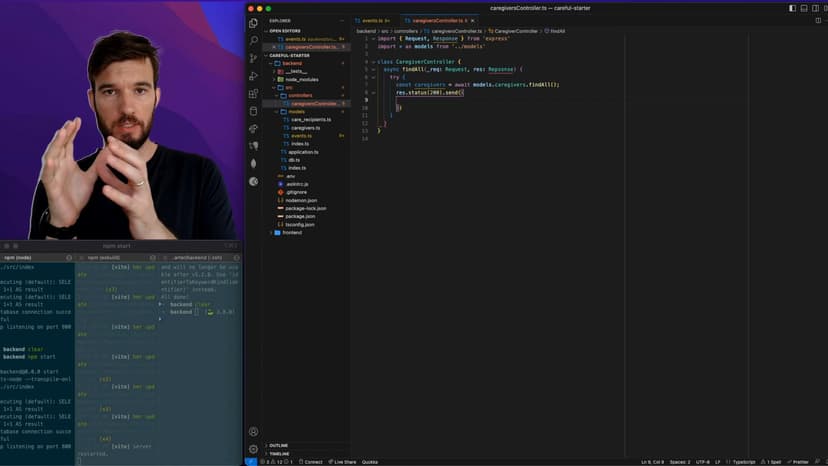
Task: Expand the frontend folder
Action: 291,232
